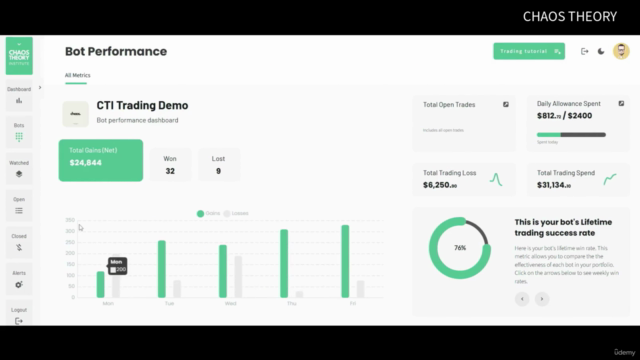
Task: Click the Chaos Theory Institute logo
Action: click(19, 56)
